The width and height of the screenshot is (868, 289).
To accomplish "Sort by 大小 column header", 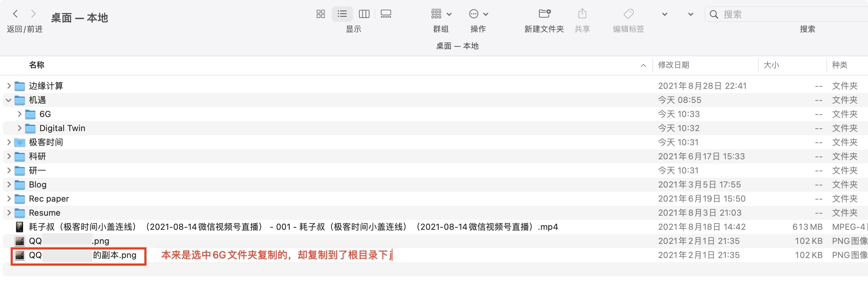I will (x=771, y=65).
